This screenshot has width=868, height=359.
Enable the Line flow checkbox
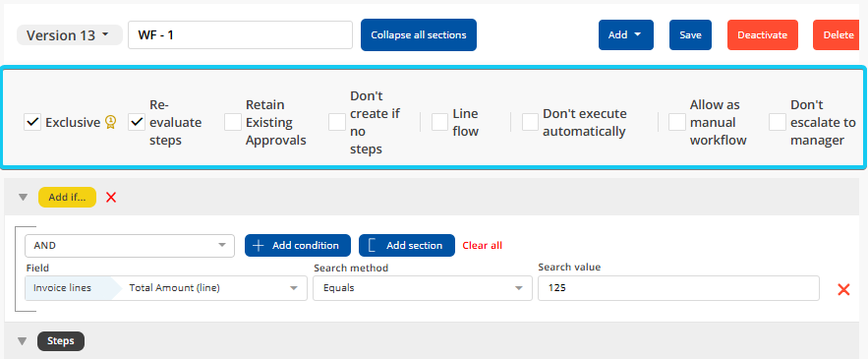[440, 122]
